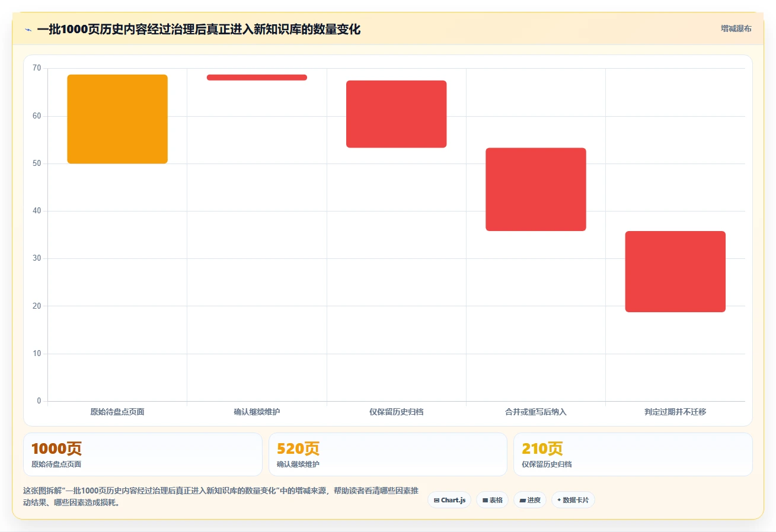The image size is (776, 532).
Task: Click y-axis tick value 50
Action: pos(37,164)
